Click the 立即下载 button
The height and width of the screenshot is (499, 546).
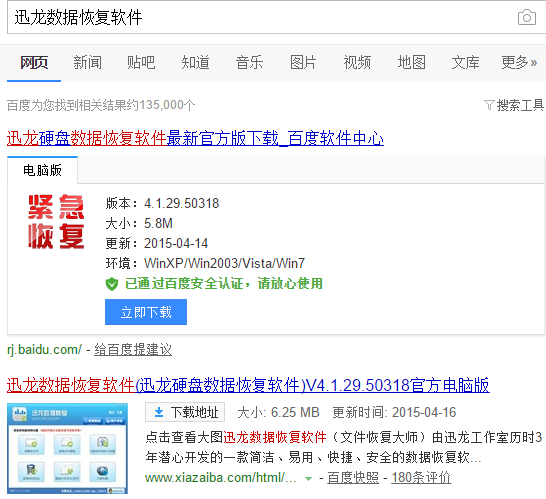(146, 312)
